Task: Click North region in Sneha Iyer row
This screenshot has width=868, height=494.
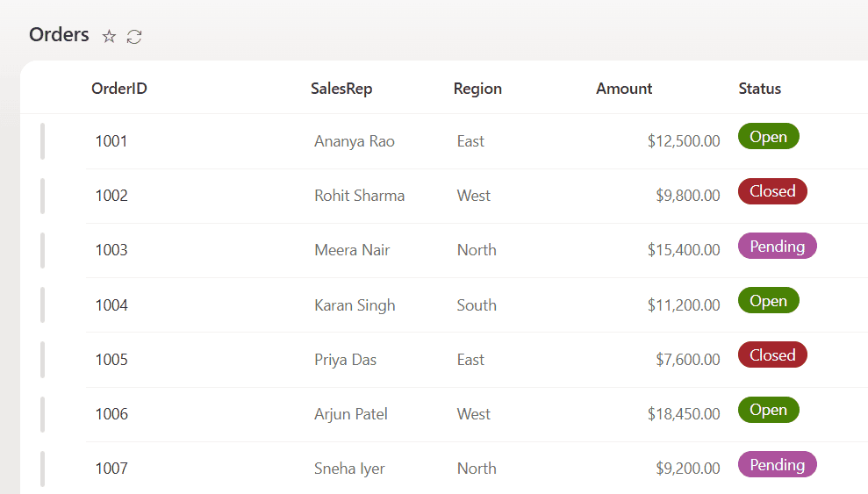Action: pyautogui.click(x=477, y=469)
